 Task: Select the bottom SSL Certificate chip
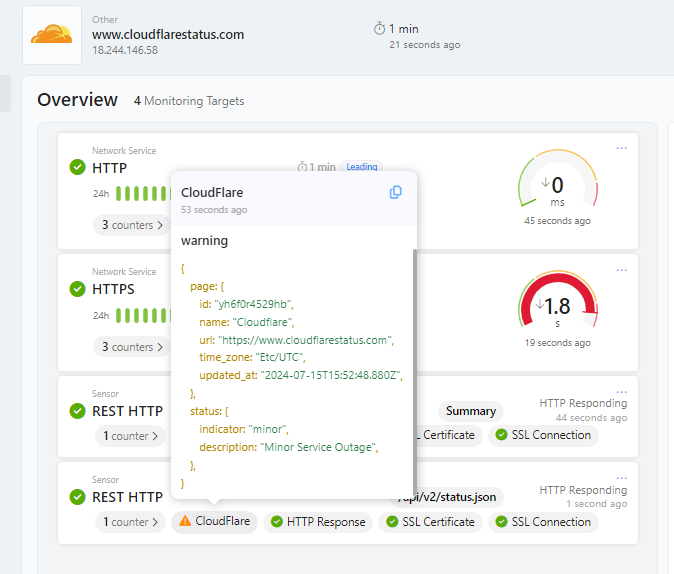tap(431, 522)
